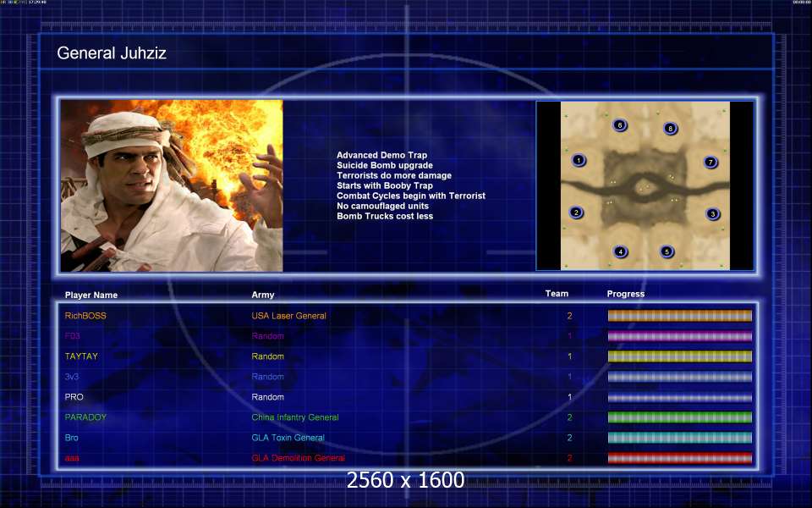Screen dimensions: 812x508
Task: Select player name PRO
Action: [x=74, y=397]
